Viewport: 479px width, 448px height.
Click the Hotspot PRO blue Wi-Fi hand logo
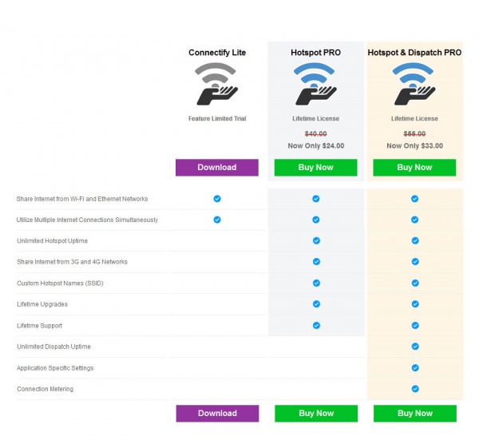pyautogui.click(x=315, y=85)
